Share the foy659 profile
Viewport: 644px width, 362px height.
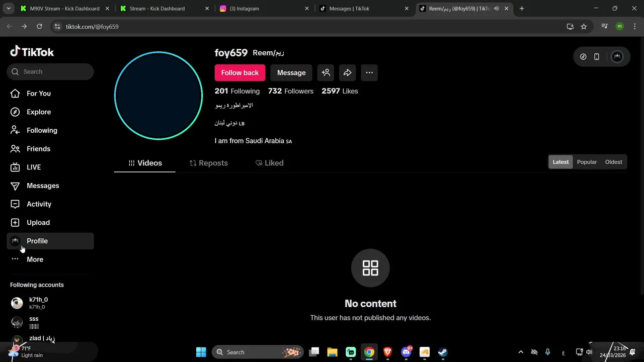click(x=348, y=73)
